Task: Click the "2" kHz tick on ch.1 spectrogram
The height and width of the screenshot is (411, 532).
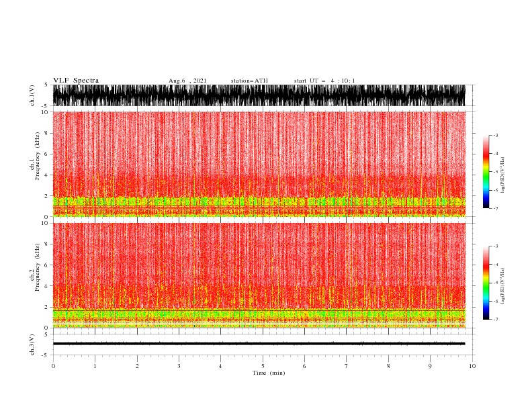Action: pos(47,196)
